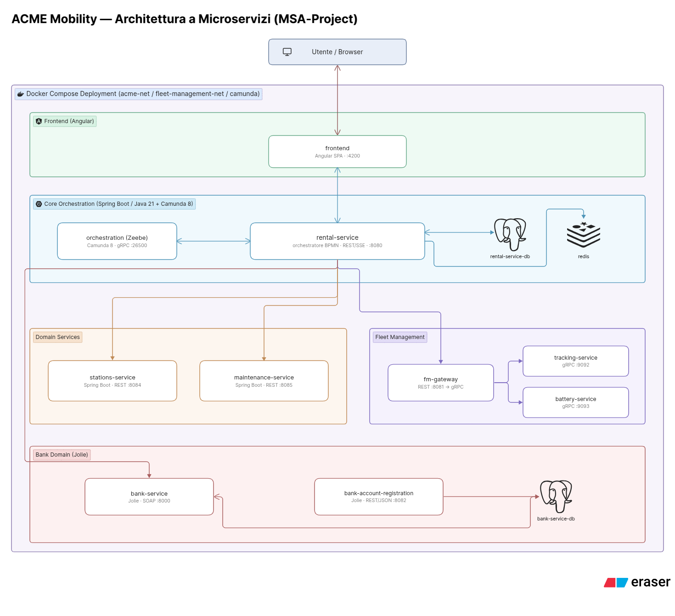Click the Fleet Management group label
Image resolution: width=675 pixels, height=616 pixels.
(x=400, y=337)
